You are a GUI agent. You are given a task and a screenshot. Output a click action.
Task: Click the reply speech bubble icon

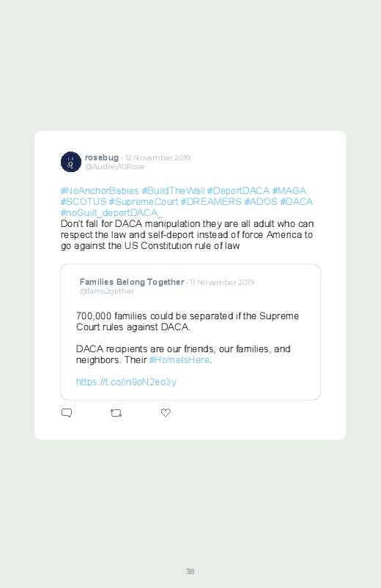coord(67,413)
